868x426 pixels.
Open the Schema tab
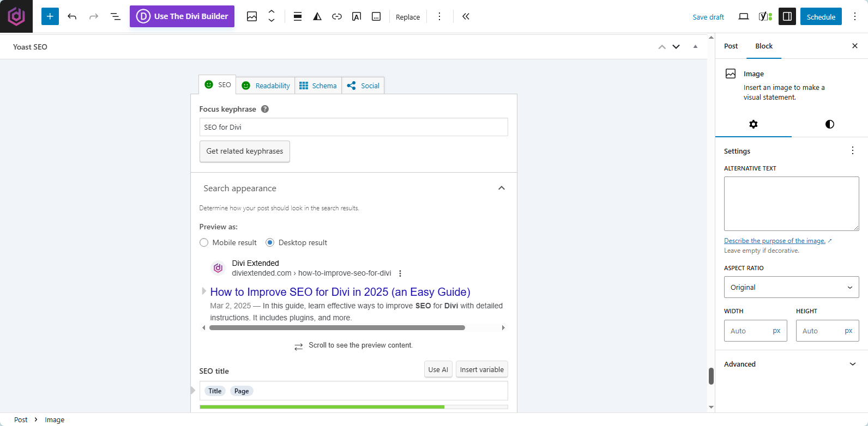tap(318, 86)
